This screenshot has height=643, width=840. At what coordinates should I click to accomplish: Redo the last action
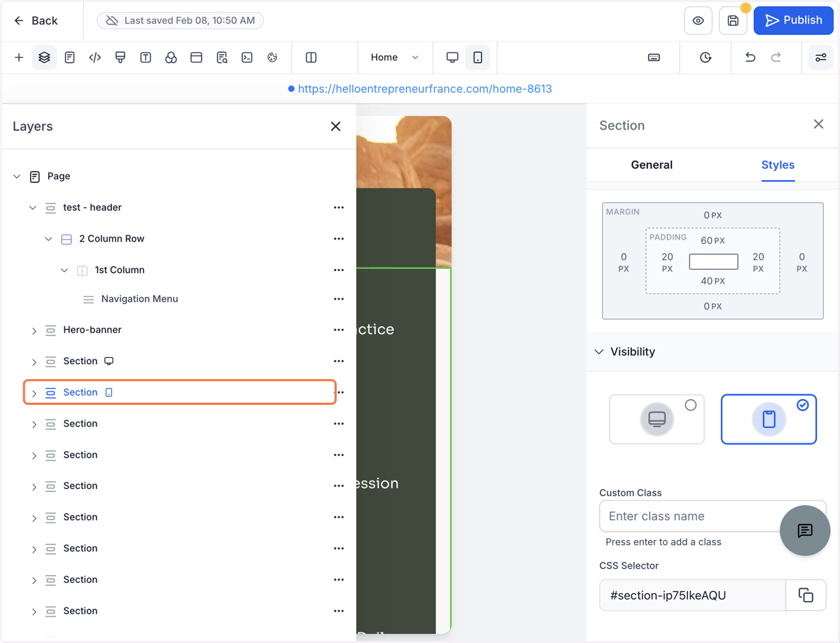776,57
